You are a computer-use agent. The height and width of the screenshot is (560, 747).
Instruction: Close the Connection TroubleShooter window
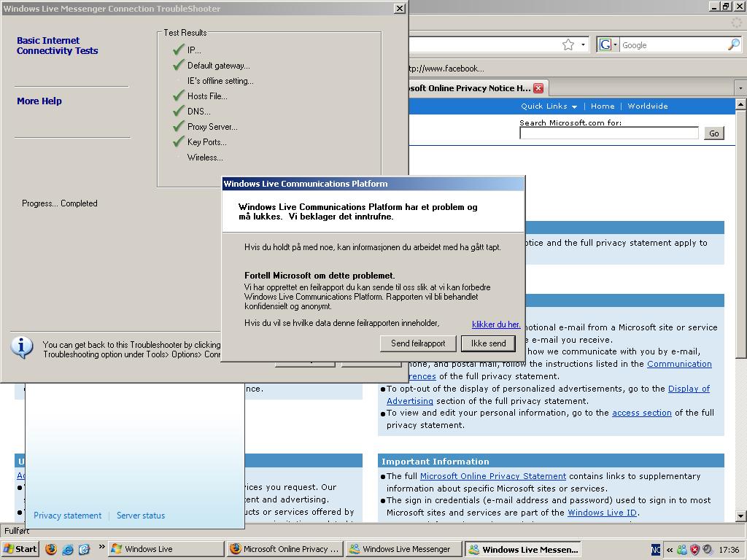pyautogui.click(x=400, y=9)
